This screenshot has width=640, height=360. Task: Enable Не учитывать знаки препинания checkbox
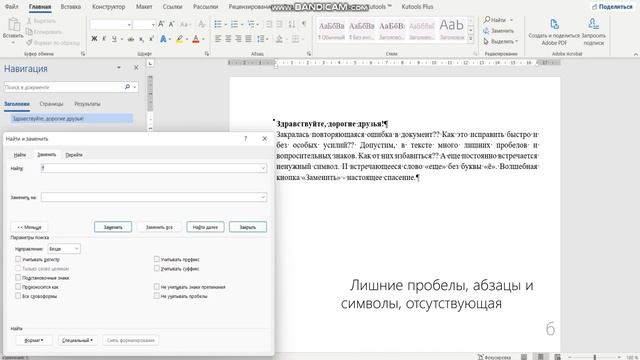coord(157,287)
